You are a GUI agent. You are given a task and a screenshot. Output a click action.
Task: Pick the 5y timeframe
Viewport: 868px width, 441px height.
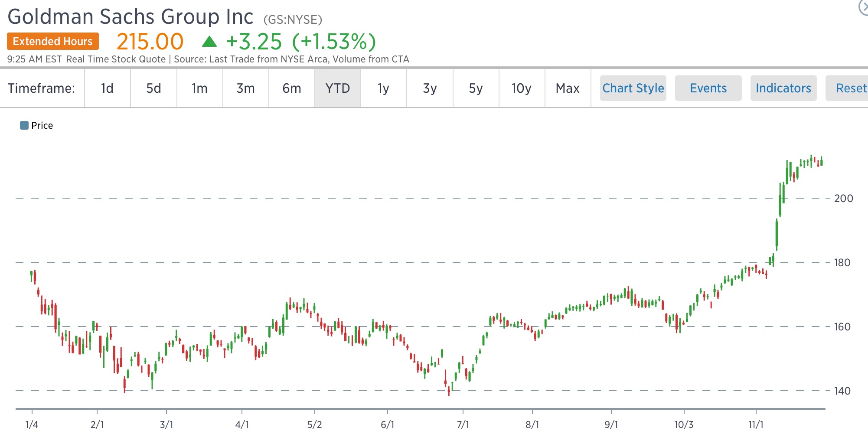[x=476, y=88]
